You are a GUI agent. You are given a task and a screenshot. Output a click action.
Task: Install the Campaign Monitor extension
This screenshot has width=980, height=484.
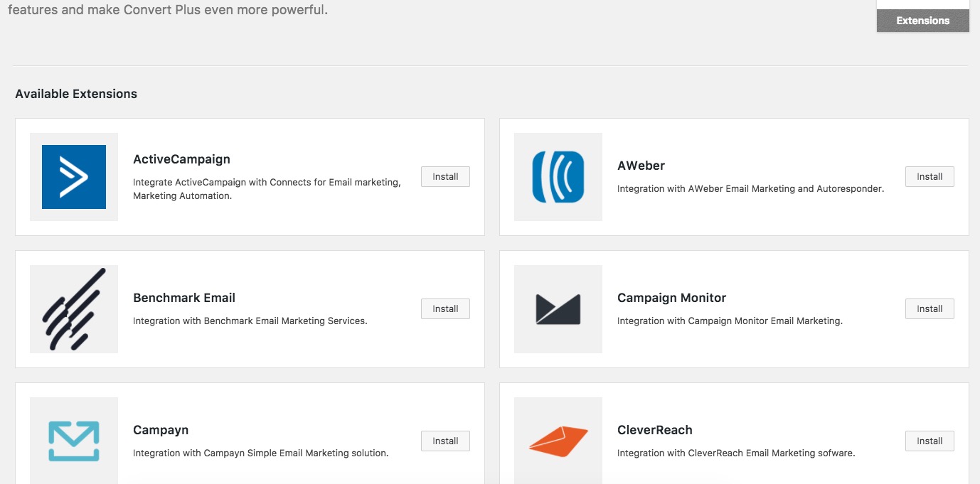[x=930, y=308]
